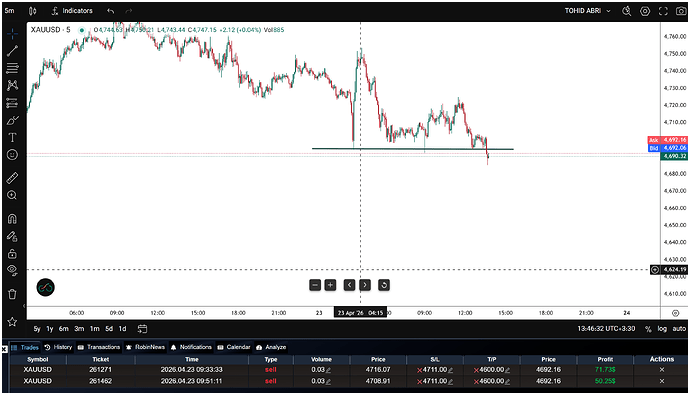Set range to 5d
Screen dimensions: 690x395
109,329
